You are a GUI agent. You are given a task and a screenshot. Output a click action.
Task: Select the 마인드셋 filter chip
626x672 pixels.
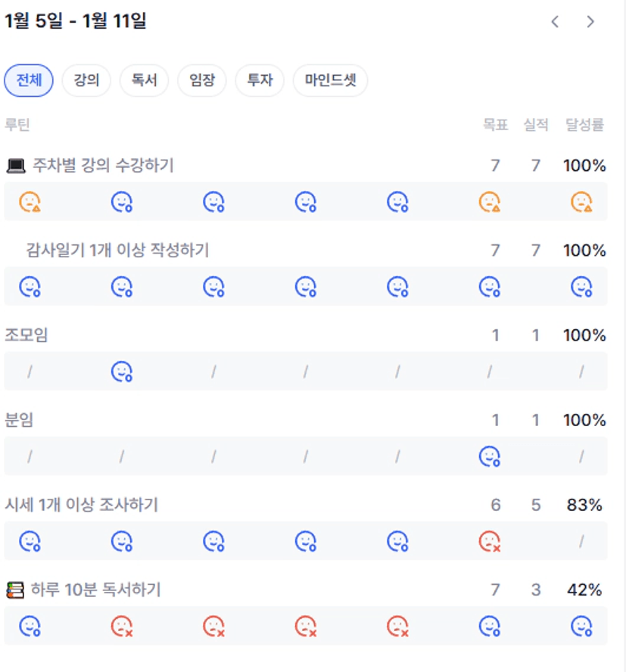[x=330, y=80]
